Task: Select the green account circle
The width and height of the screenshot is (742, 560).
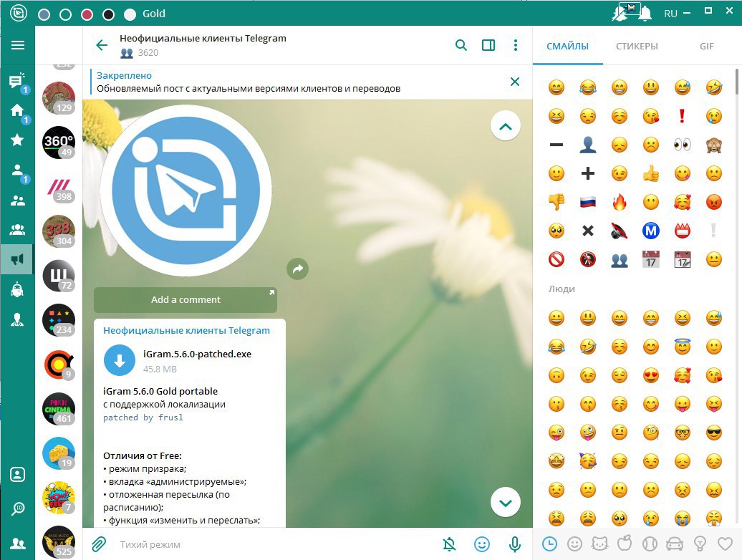Action: tap(66, 14)
